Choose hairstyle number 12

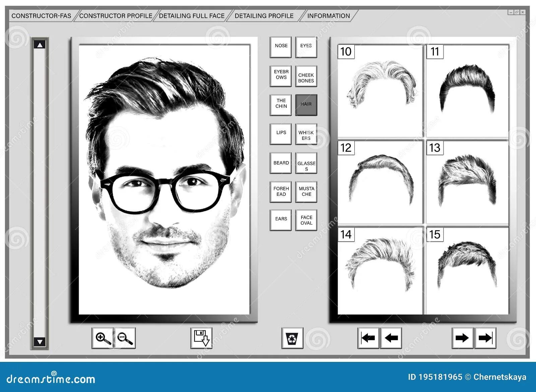380,182
